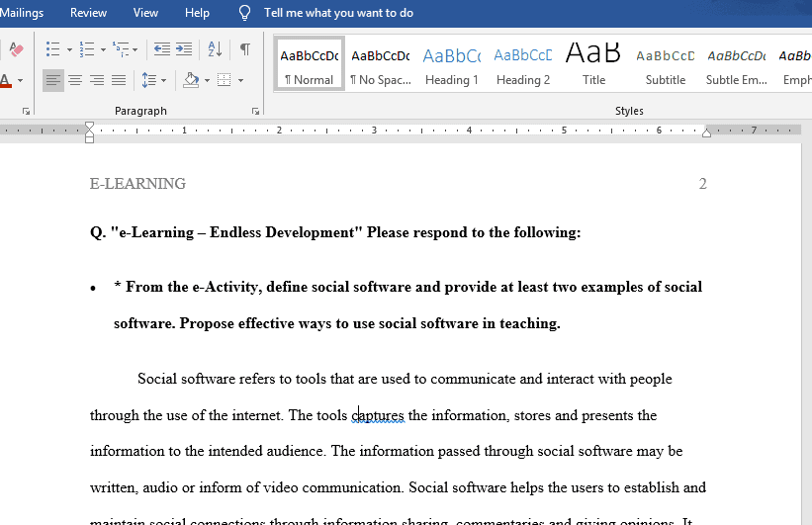Open bullet library dropdown arrow

click(x=69, y=49)
